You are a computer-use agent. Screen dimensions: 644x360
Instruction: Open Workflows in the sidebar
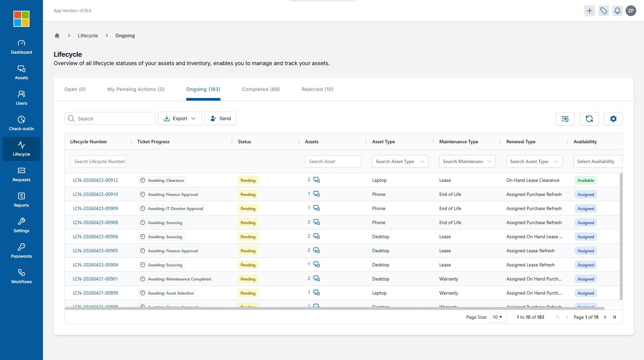click(21, 276)
